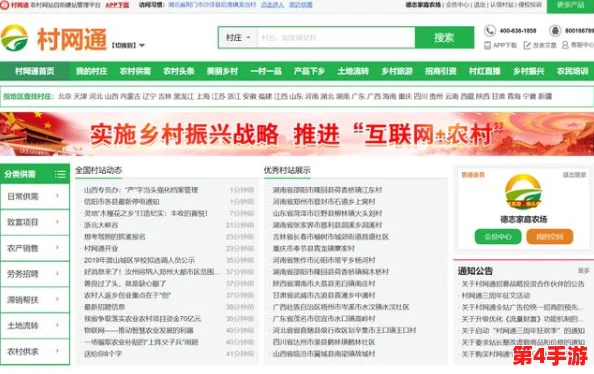Click the small 村网通 logo at top-left
The width and height of the screenshot is (594, 374).
[5, 5]
